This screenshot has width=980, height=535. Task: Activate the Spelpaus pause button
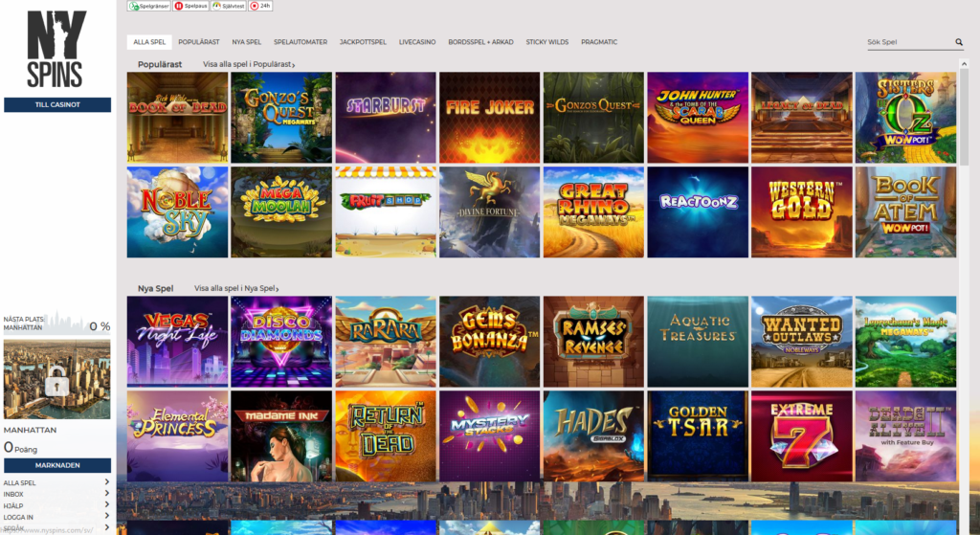(x=191, y=6)
